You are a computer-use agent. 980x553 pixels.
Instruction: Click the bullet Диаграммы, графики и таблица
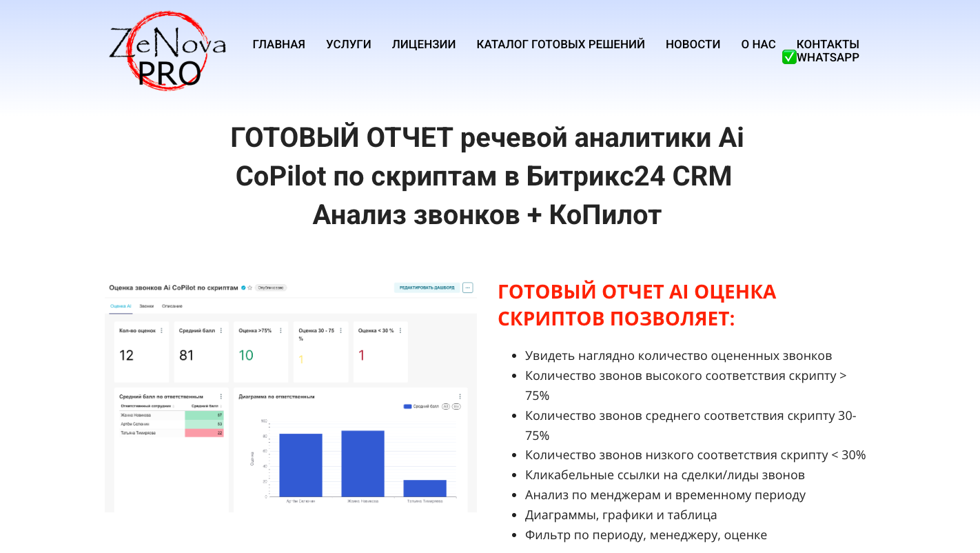tap(621, 515)
